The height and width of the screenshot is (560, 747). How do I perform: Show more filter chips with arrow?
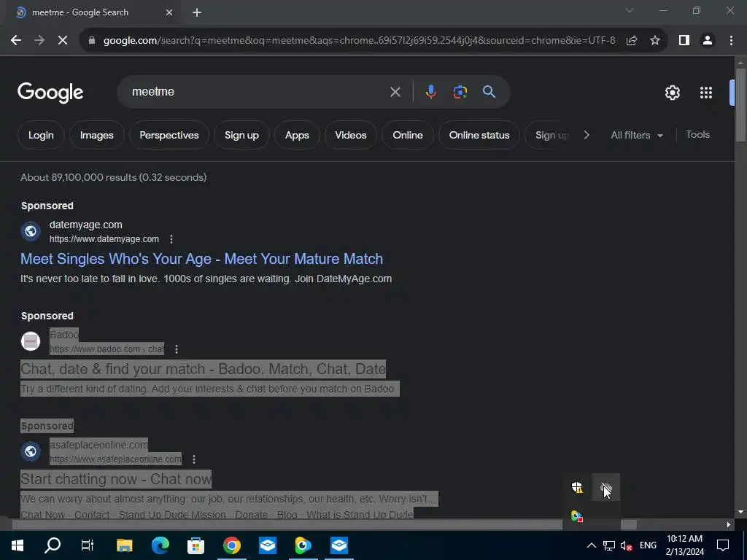(x=587, y=135)
